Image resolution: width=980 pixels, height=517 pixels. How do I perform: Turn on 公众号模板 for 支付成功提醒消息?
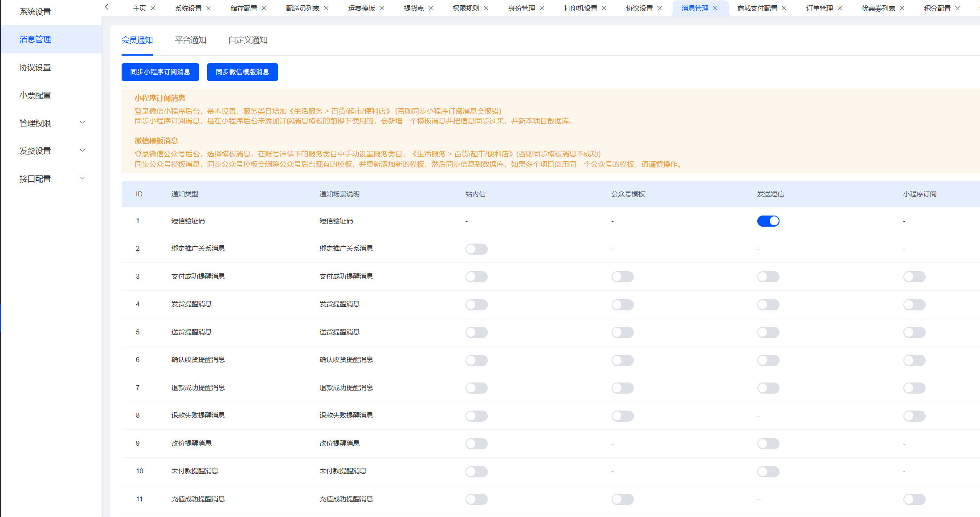click(x=622, y=277)
